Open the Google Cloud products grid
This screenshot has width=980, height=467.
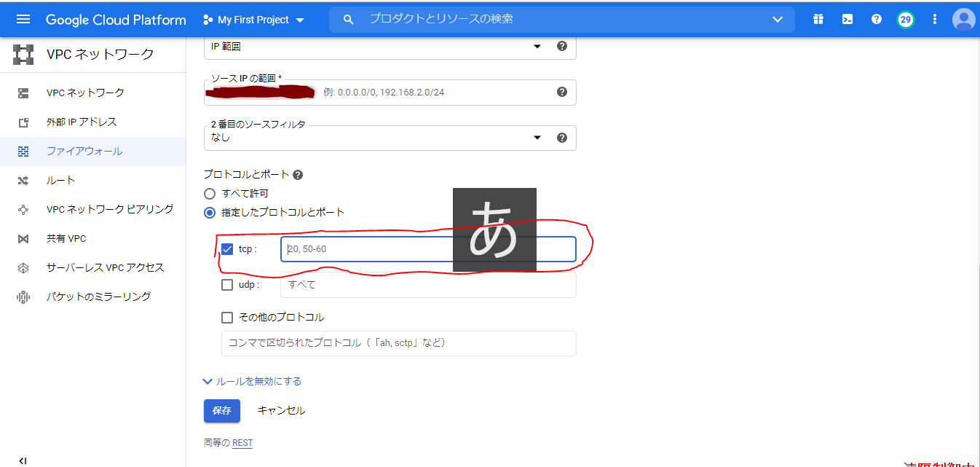point(818,19)
